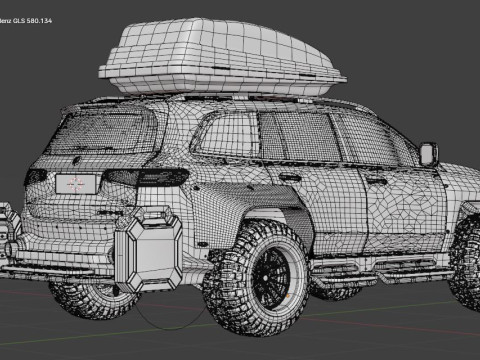Click the 'GLS 580.134' object name text
The width and height of the screenshot is (480, 360).
32,21
